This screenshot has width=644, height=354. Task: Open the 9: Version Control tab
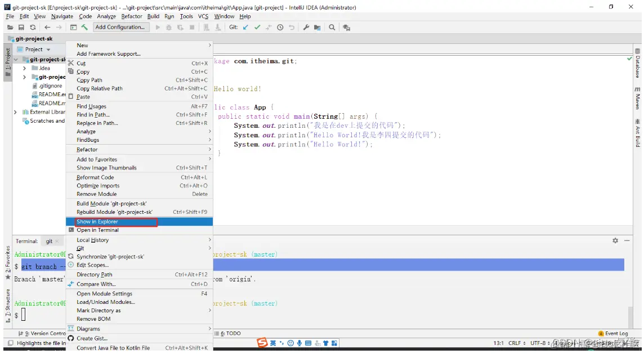pyautogui.click(x=42, y=334)
